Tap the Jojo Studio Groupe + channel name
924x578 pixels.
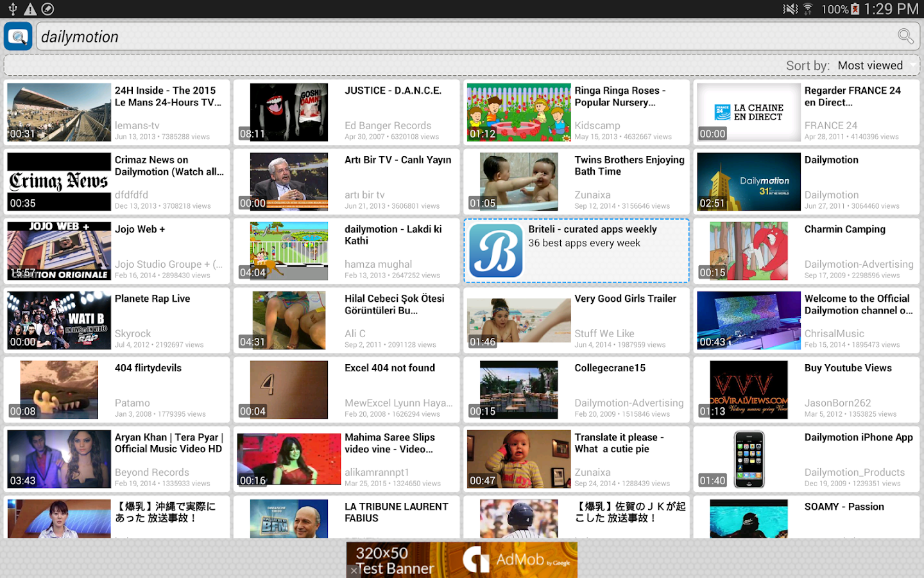(169, 264)
